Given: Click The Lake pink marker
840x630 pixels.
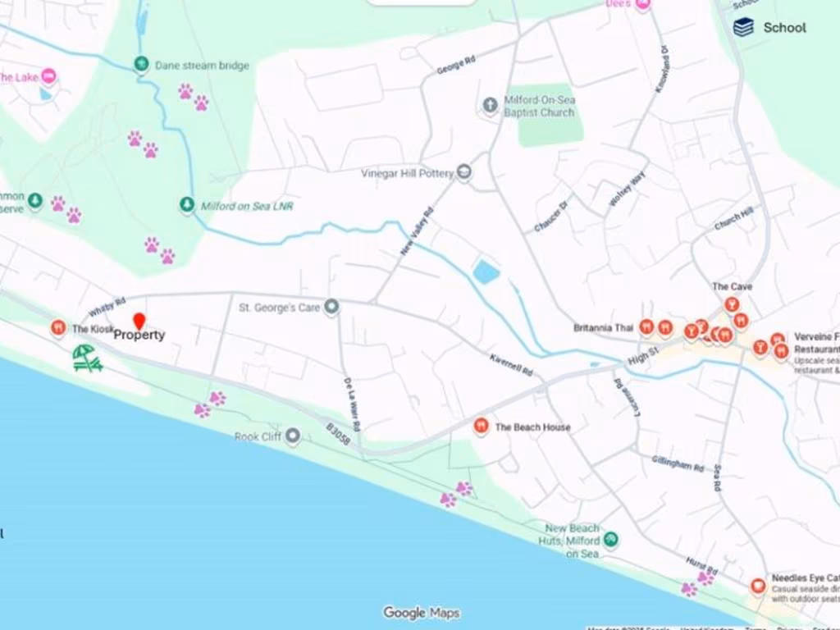Looking at the screenshot, I should [x=48, y=75].
